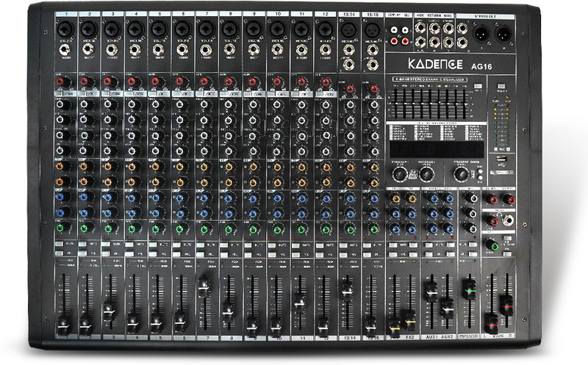Select the headphone output jack
Viewport: 588px width, 365px height.
[508, 220]
